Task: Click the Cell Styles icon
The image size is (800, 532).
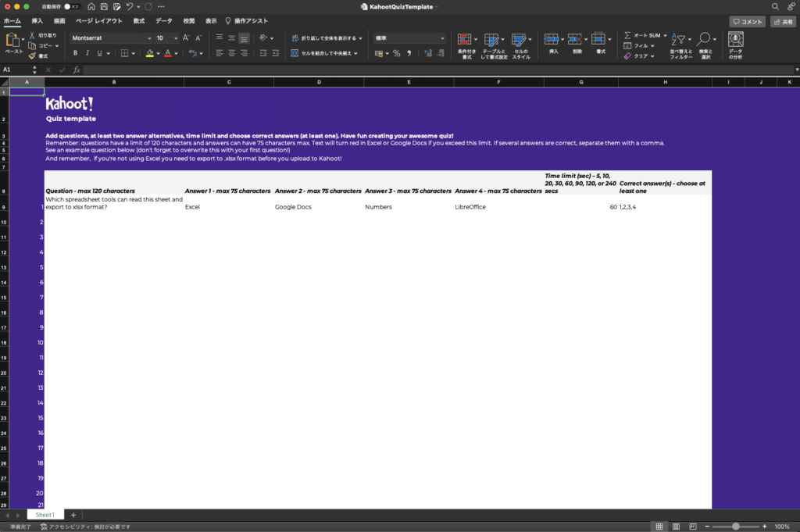Action: point(519,40)
